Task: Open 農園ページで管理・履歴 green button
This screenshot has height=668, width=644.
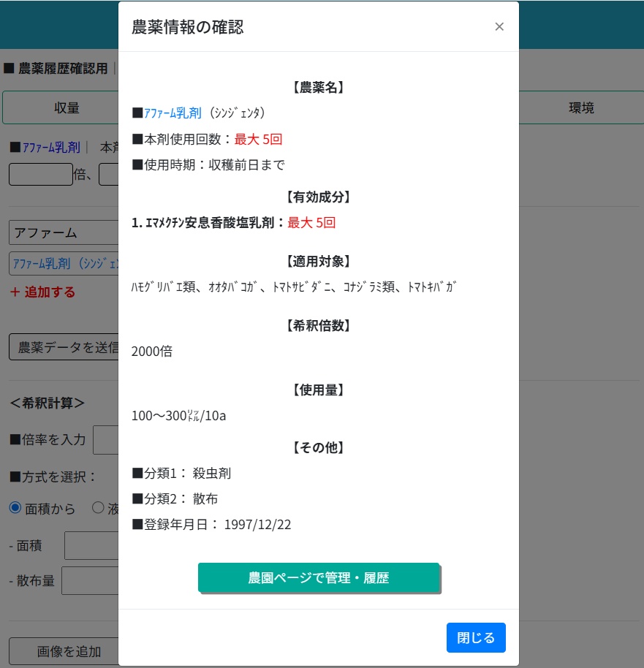Action: [x=319, y=577]
